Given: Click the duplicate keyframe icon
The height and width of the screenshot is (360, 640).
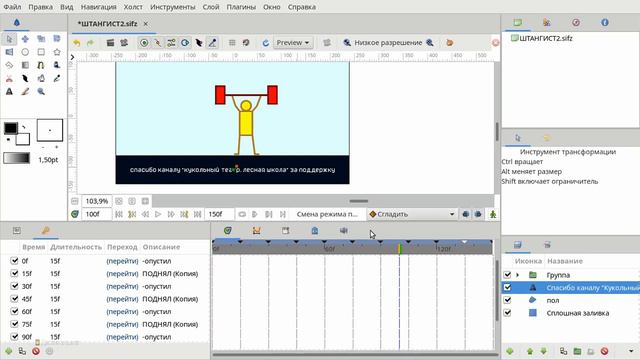Looking at the screenshot, I should click(22, 351).
